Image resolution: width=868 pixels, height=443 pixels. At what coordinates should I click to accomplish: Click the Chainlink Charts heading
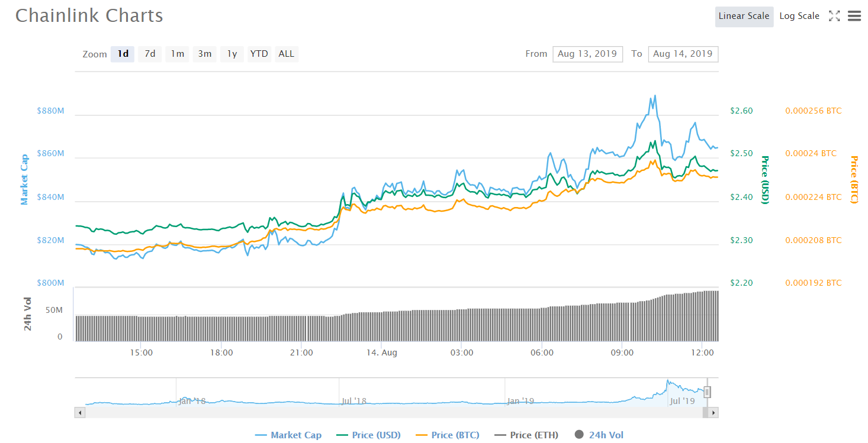89,15
